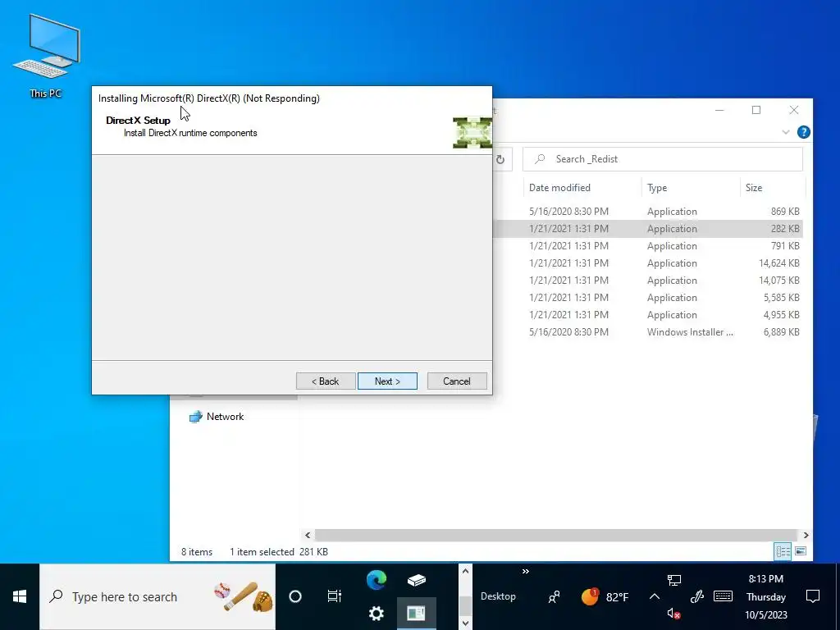The height and width of the screenshot is (630, 840).
Task: Switch Explorer to details view icon
Action: click(x=783, y=551)
